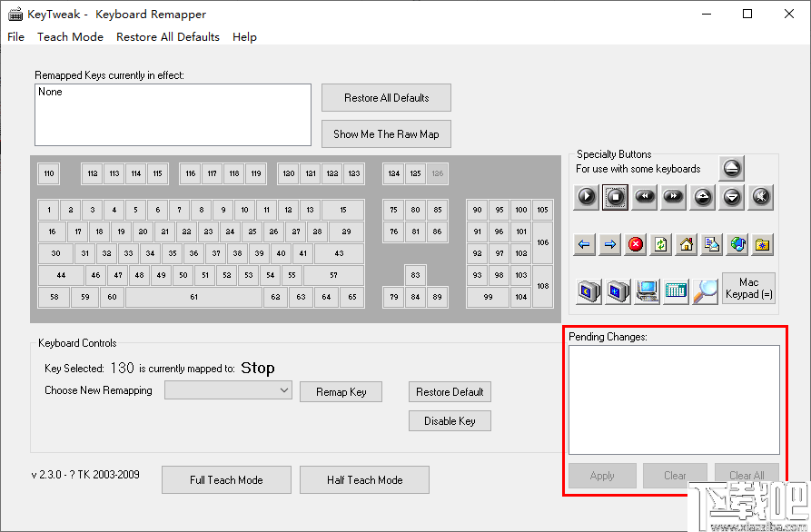Open the Teach Mode menu
Image resolution: width=811 pixels, height=532 pixels.
point(70,36)
